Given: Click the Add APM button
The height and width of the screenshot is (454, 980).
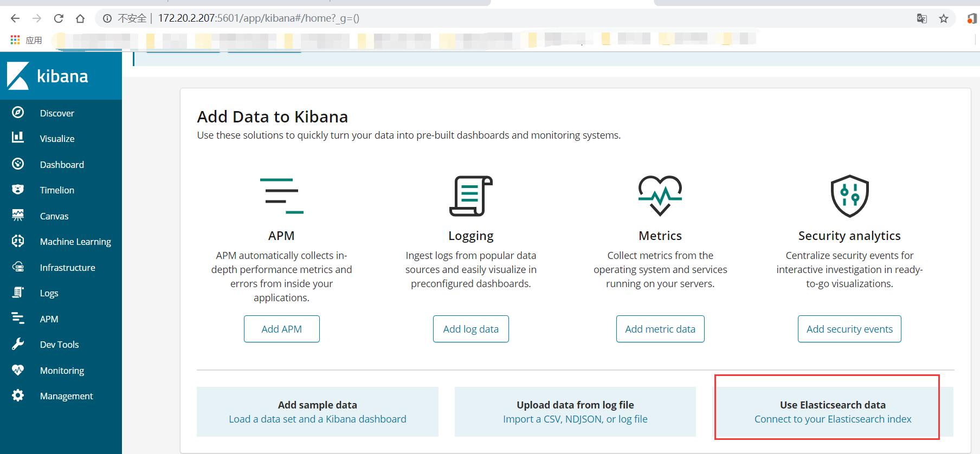Looking at the screenshot, I should point(282,329).
